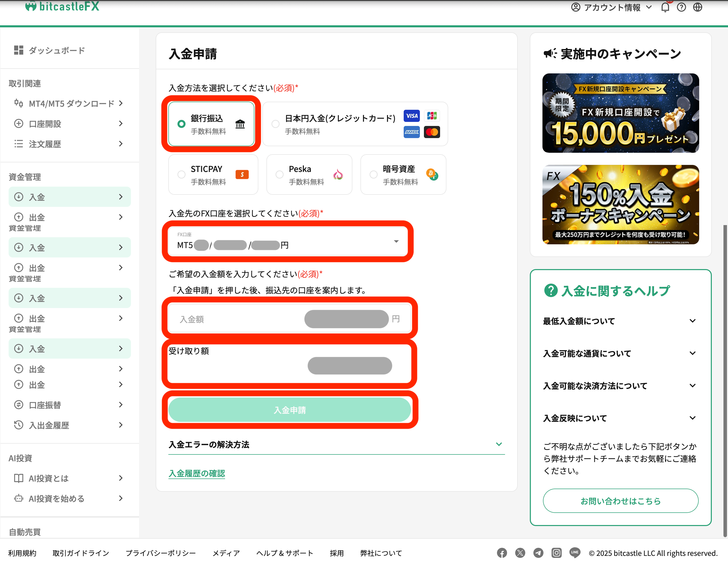Open MT4/MT5 ダウンロード sidebar item

click(69, 103)
